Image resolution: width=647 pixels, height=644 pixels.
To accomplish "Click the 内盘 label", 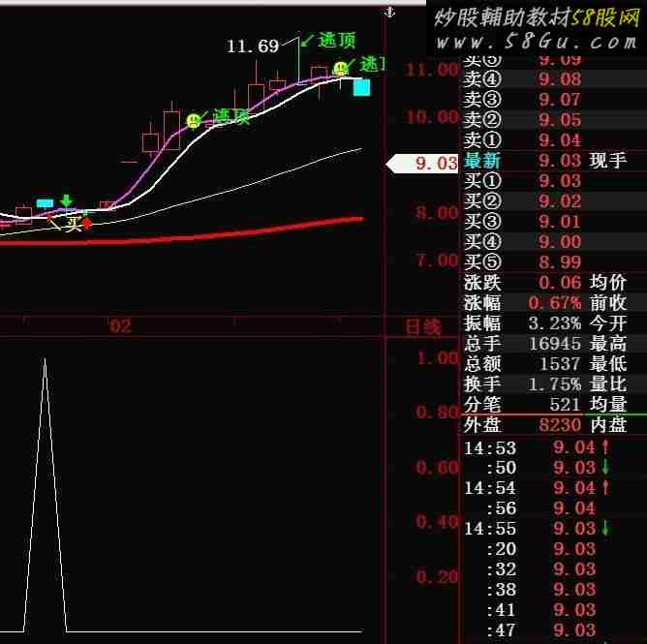I will (x=608, y=425).
